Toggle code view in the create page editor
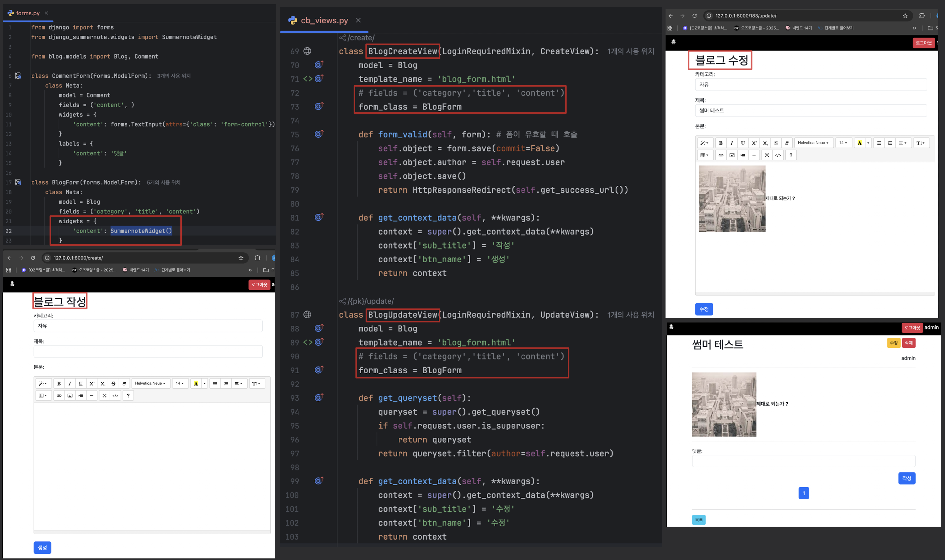 coord(116,396)
